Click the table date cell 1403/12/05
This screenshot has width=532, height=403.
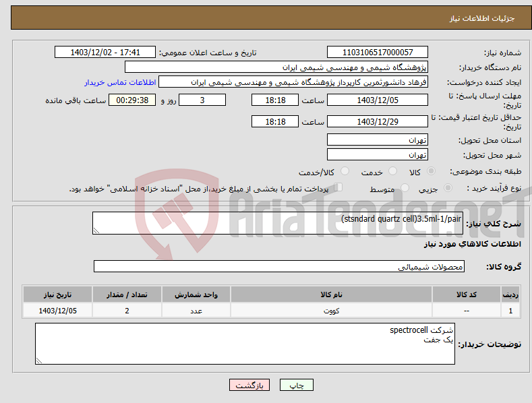coord(58,311)
